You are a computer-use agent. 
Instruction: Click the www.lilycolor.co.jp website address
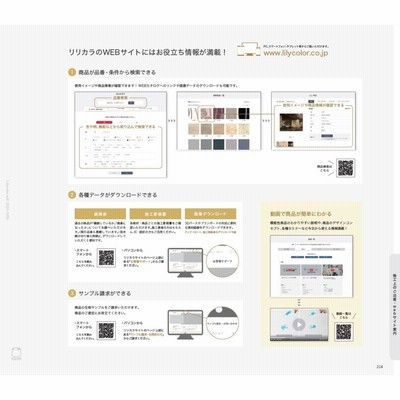click(296, 53)
